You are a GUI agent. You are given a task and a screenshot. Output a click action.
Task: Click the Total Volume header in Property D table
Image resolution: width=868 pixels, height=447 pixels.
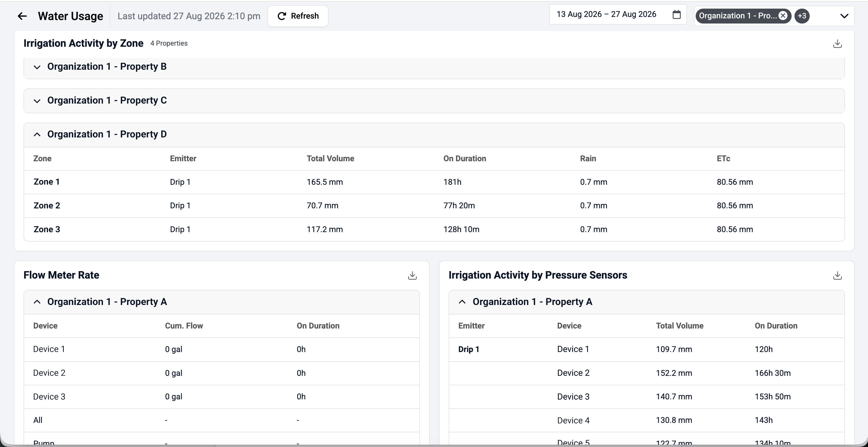coord(330,159)
